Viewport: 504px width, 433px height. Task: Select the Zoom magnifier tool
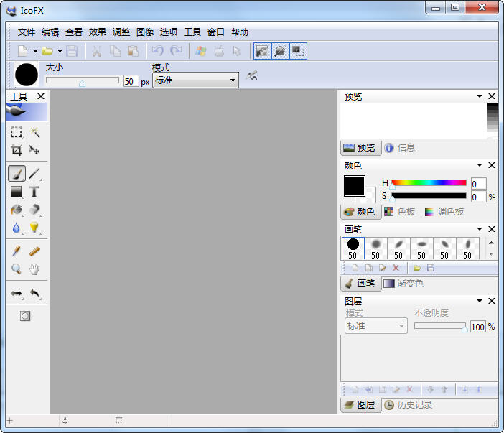tap(16, 269)
